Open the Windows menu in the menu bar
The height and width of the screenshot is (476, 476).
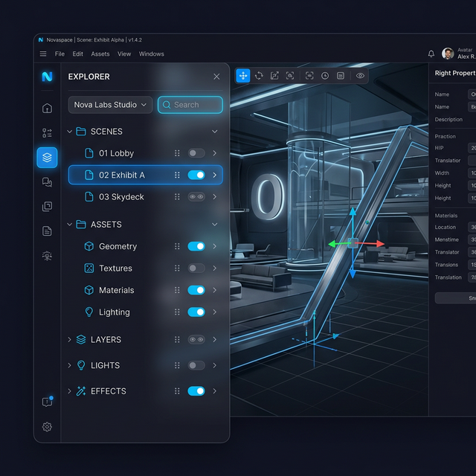click(151, 54)
